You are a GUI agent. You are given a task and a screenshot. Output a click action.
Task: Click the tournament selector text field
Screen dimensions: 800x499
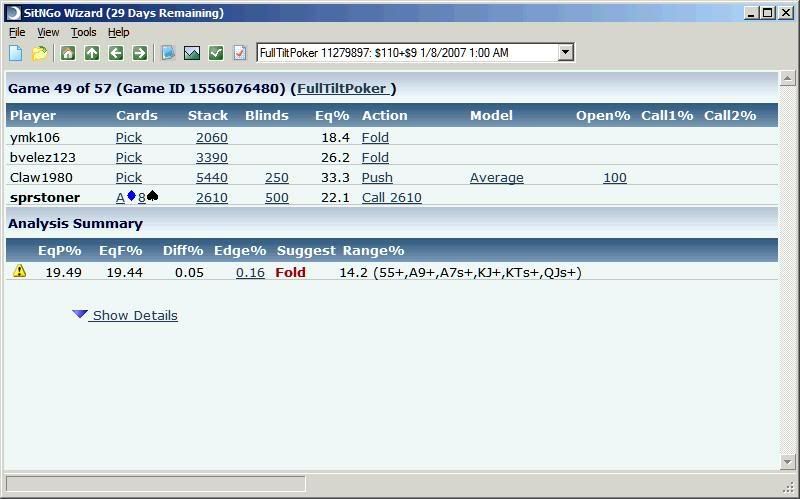407,52
